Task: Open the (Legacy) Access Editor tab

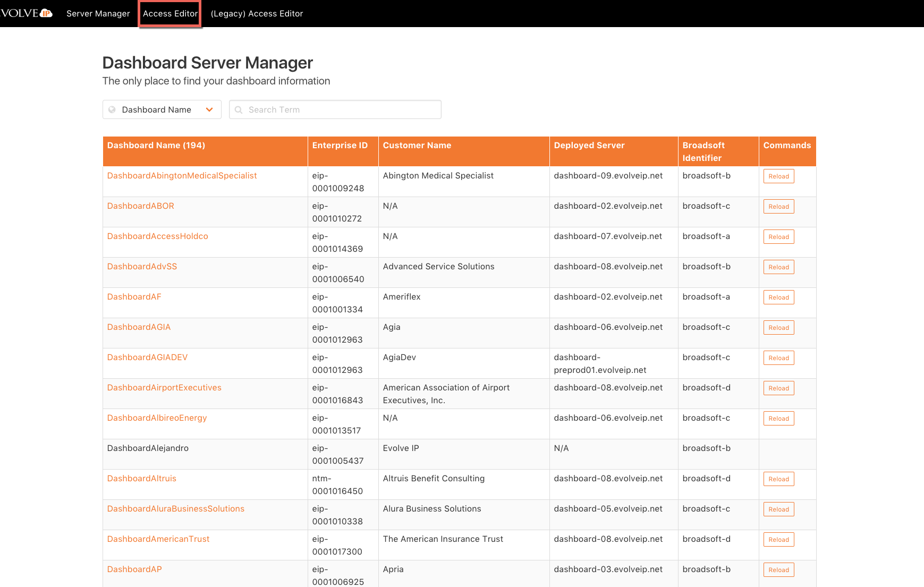Action: pos(257,14)
